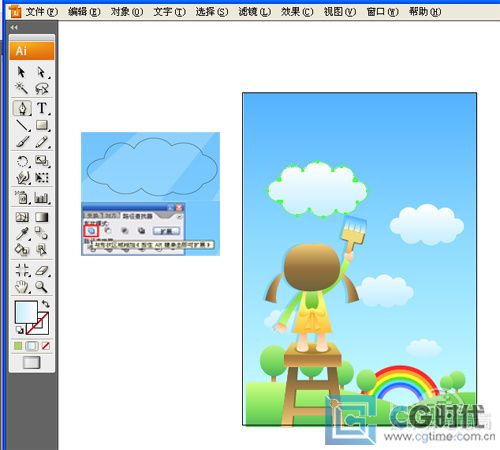Pick the Lasso tool
Viewport: 500px width, 450px height.
[x=42, y=88]
